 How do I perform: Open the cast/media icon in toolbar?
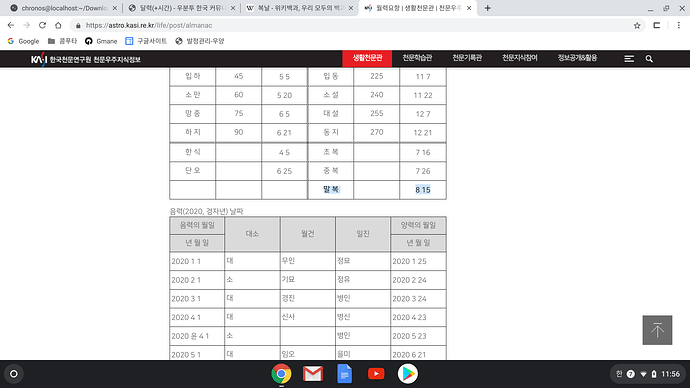[x=657, y=26]
